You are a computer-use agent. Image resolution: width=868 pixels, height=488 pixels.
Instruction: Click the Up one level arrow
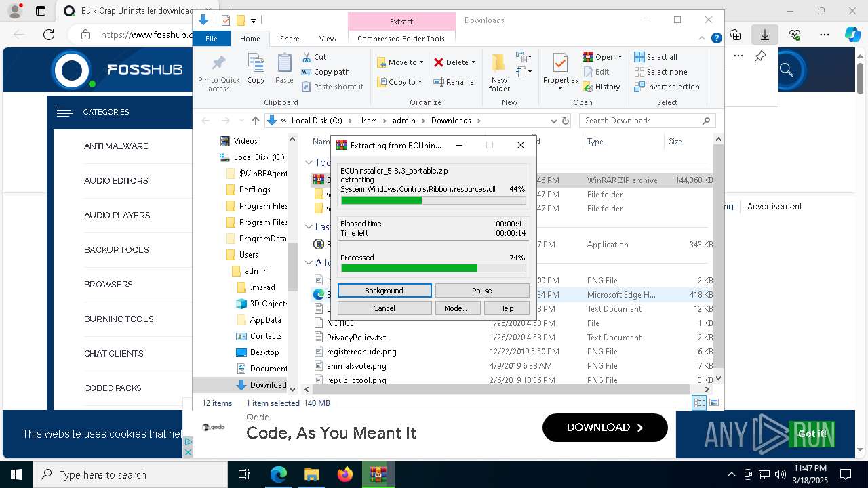[255, 121]
